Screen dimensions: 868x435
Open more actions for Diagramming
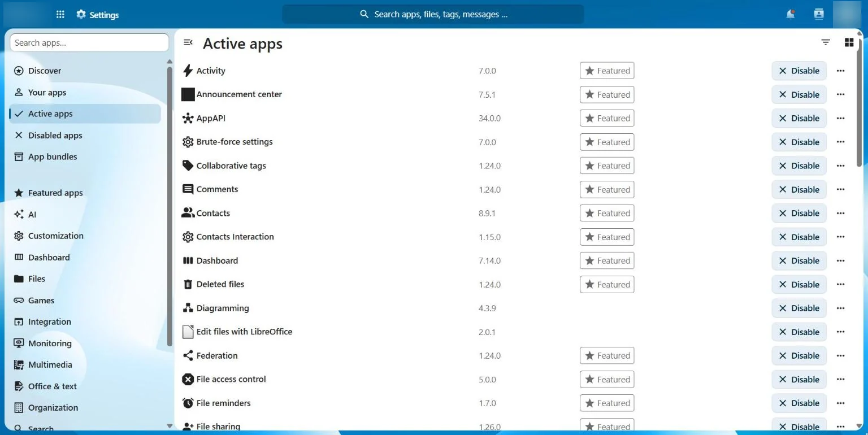coord(840,308)
